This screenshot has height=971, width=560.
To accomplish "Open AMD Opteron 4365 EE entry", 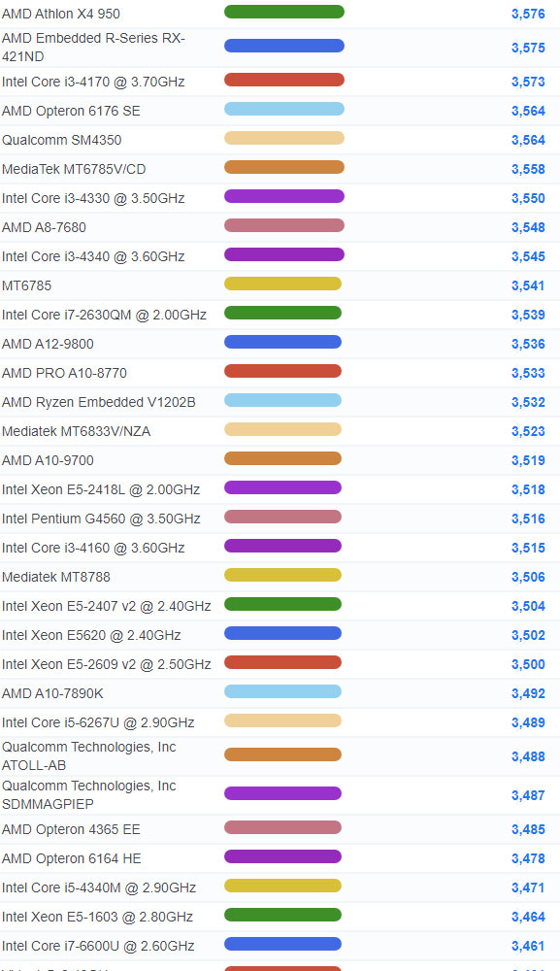I will click(x=71, y=829).
